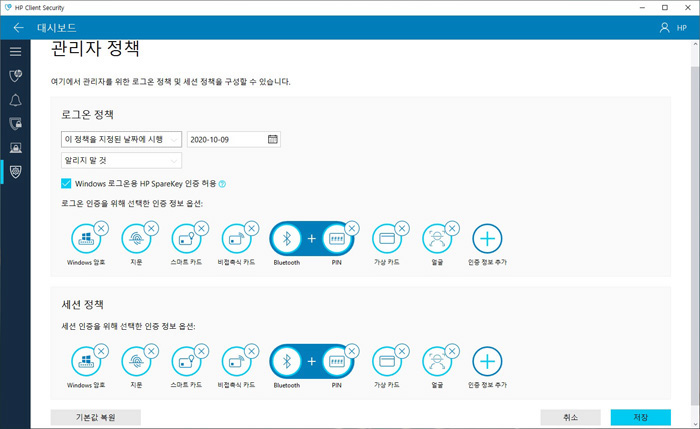Toggle the Windows 로그온용 HP SpareKey checkbox
This screenshot has width=700, height=429.
pos(66,184)
